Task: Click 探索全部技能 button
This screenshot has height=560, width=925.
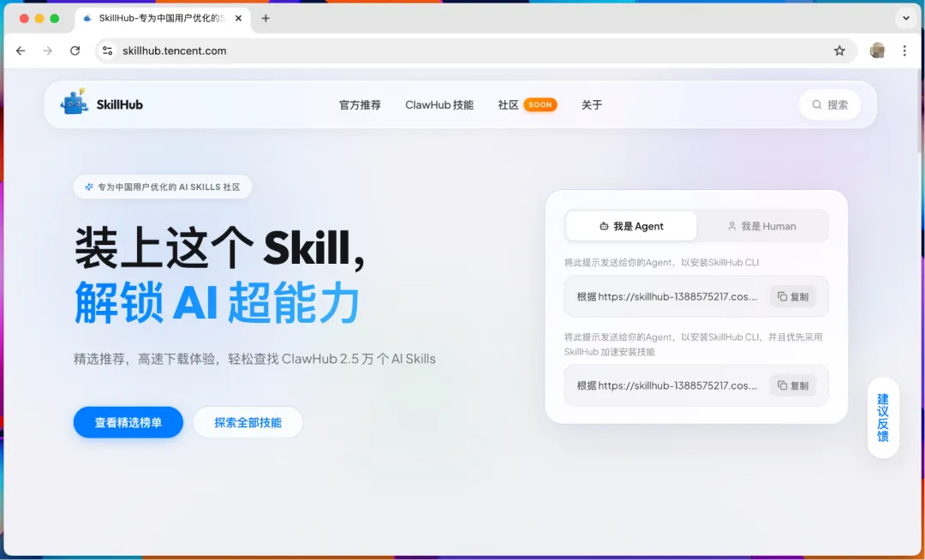Action: pos(248,422)
